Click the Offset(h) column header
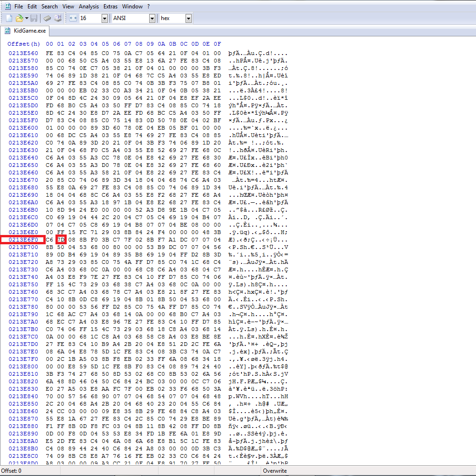The image size is (476, 476). 24,44
